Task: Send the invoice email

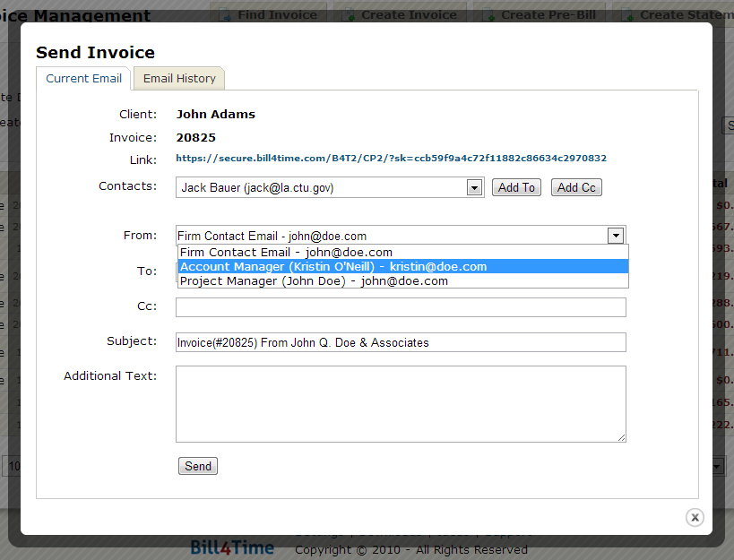Action: click(x=198, y=466)
